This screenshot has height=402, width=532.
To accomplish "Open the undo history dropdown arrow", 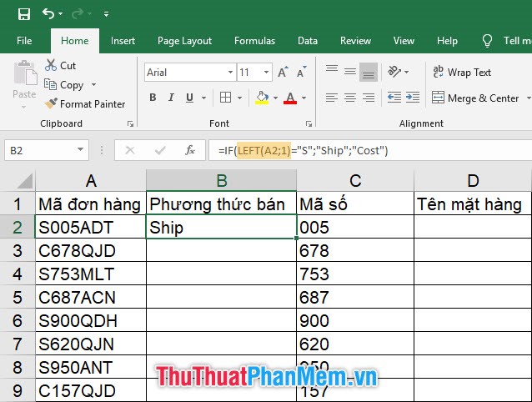I will coord(60,14).
